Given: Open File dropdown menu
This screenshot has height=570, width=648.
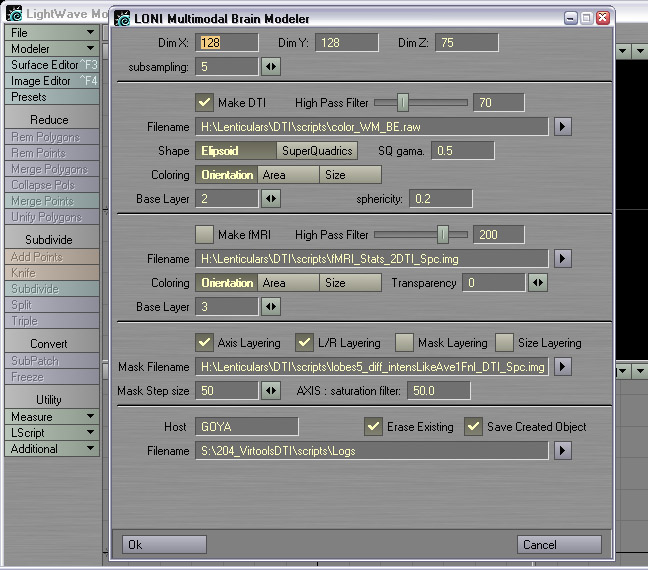Looking at the screenshot, I should pyautogui.click(x=52, y=32).
